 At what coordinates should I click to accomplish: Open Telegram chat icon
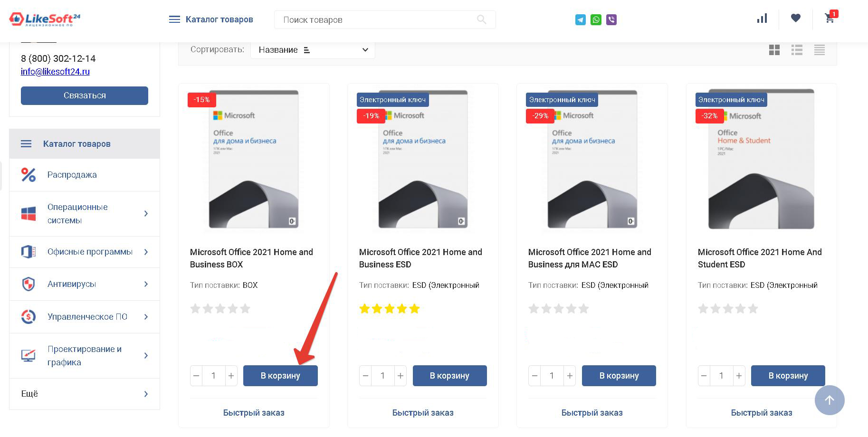(580, 19)
